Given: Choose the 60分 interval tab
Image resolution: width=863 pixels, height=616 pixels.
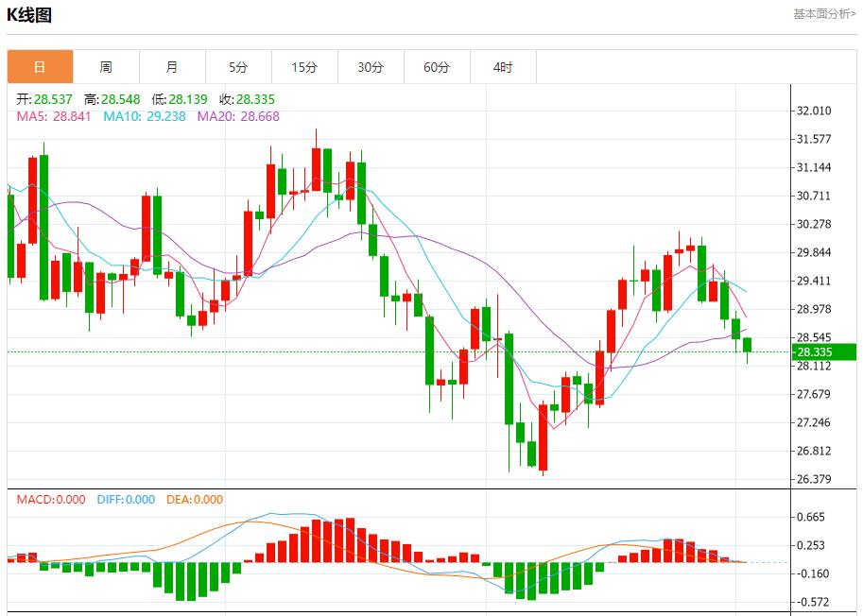Looking at the screenshot, I should tap(437, 67).
